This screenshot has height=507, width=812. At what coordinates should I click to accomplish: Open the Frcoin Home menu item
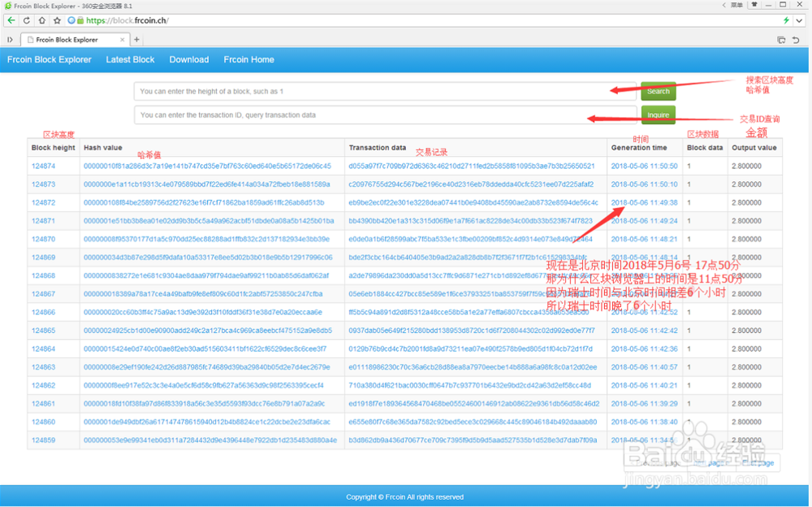(x=248, y=59)
